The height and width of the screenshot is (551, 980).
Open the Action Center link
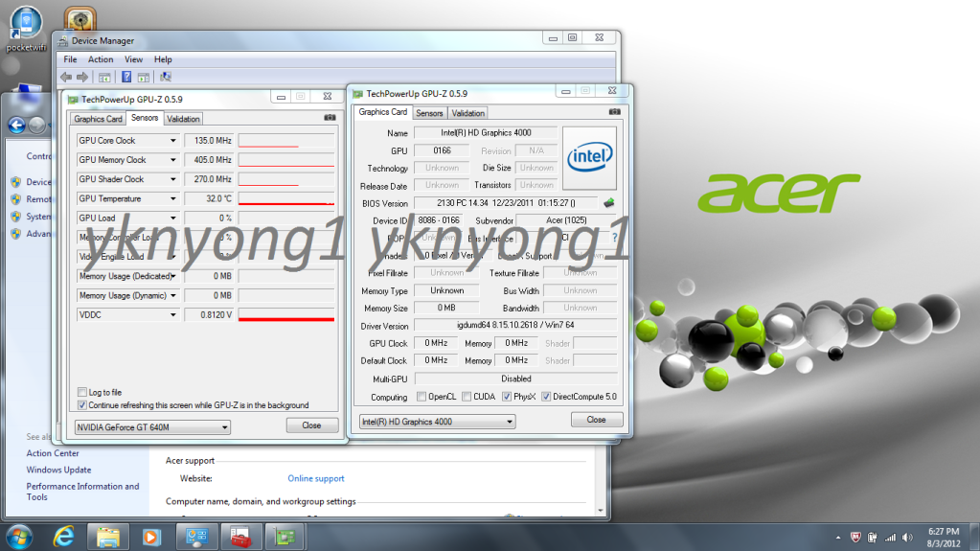[53, 453]
